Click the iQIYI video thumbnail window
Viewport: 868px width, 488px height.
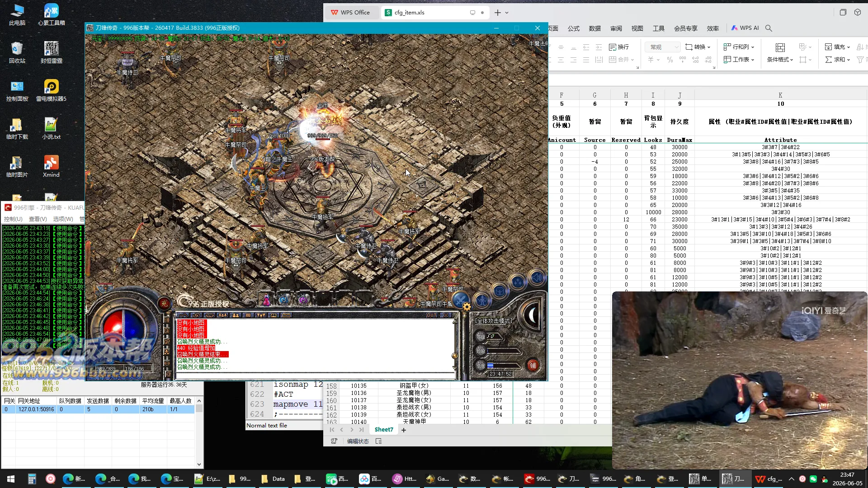click(x=740, y=380)
